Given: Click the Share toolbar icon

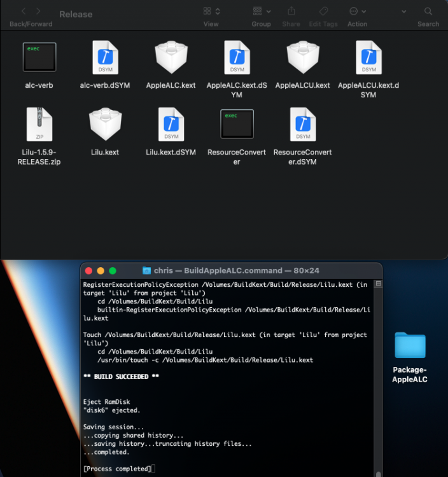Looking at the screenshot, I should [291, 11].
